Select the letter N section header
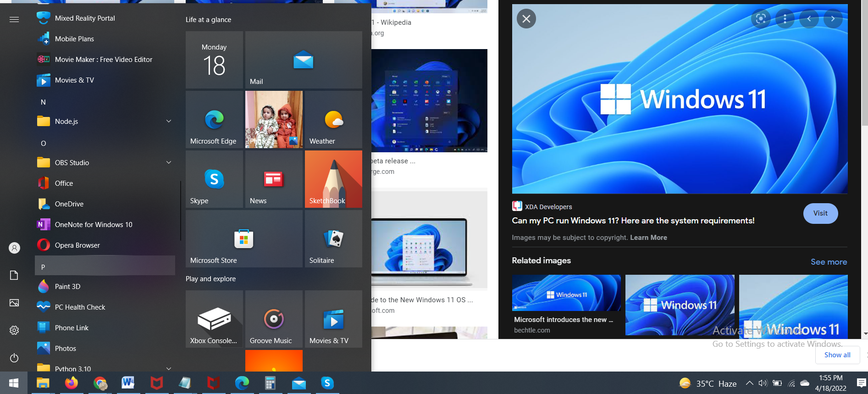 [x=105, y=102]
